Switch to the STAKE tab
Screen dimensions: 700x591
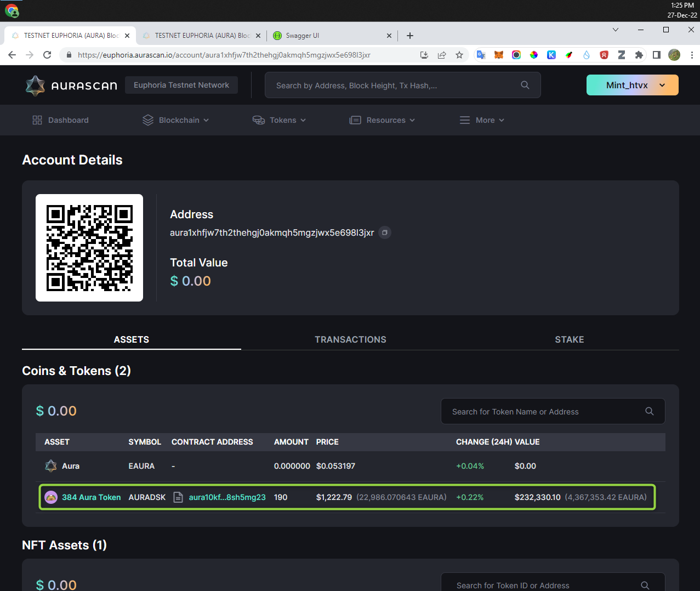pyautogui.click(x=569, y=339)
